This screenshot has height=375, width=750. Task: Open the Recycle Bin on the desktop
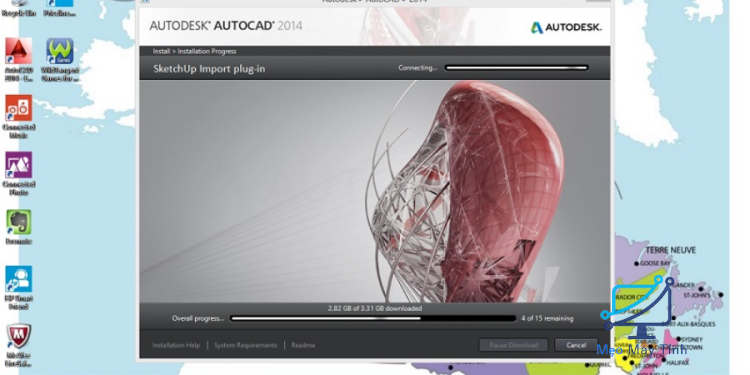(19, 9)
